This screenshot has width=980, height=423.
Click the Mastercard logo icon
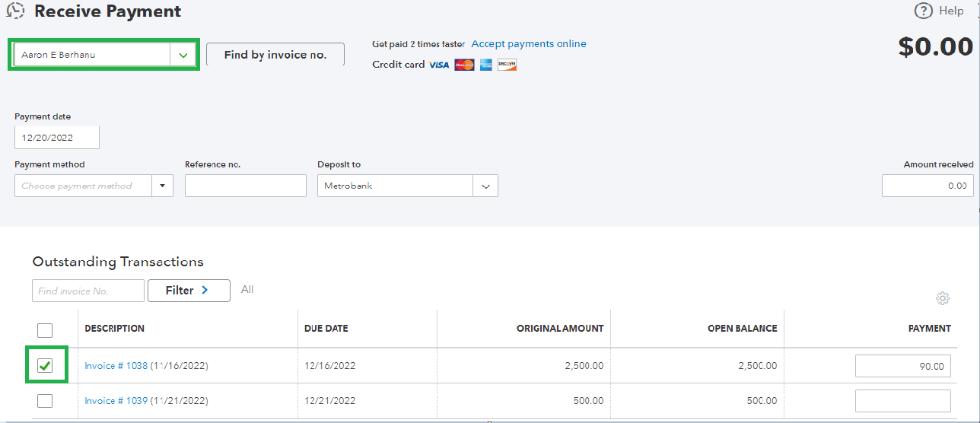coord(464,65)
